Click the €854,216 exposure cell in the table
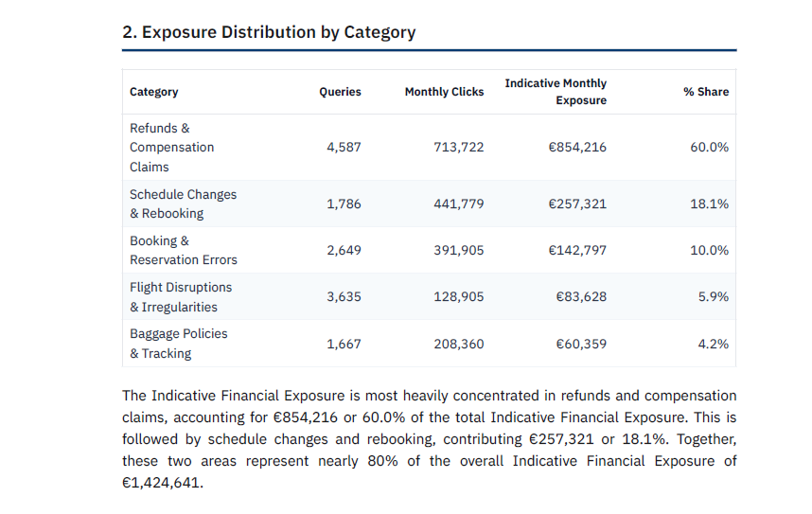Viewport: 812px width, 514px height. tap(577, 148)
